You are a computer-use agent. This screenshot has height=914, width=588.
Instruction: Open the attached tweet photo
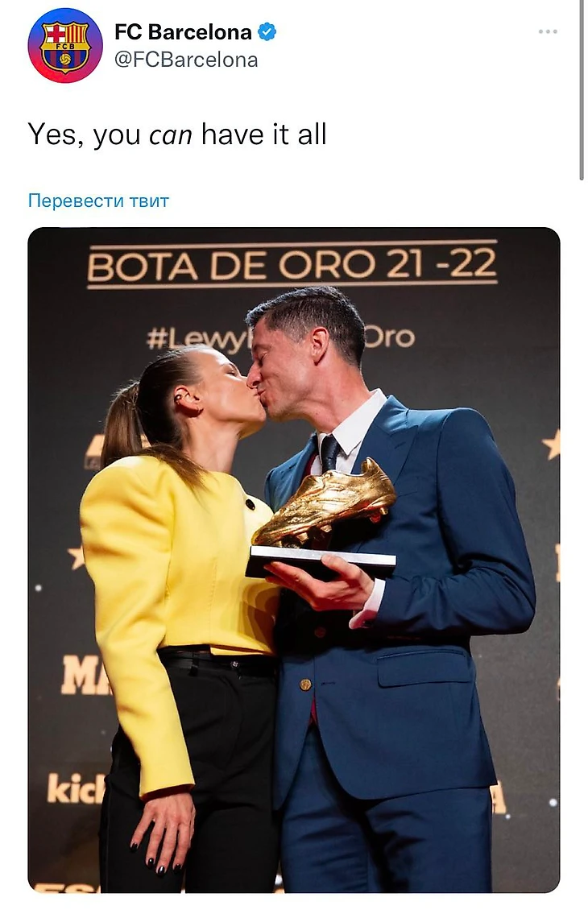coord(294,560)
